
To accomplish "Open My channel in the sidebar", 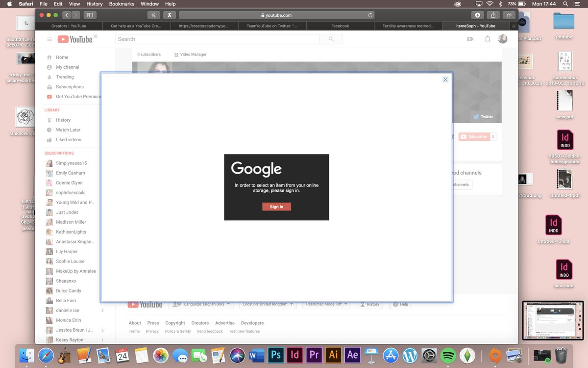I will (67, 67).
